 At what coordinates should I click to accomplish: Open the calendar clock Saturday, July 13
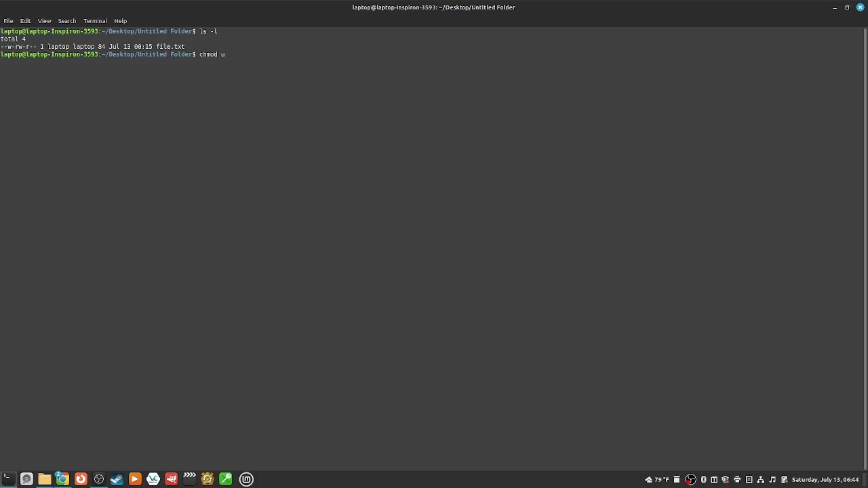[825, 480]
